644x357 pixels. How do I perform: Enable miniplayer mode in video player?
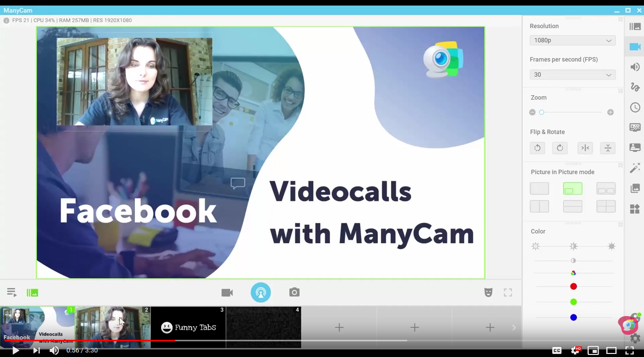pos(593,350)
